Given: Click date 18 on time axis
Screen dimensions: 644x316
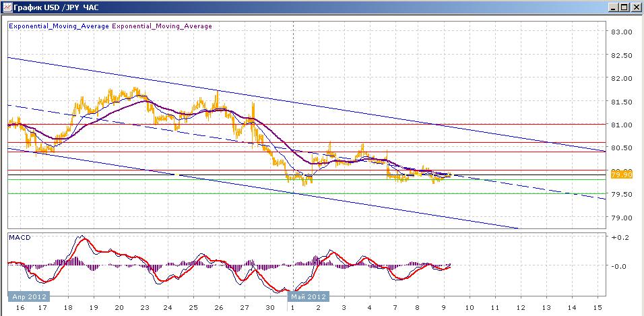Looking at the screenshot, I should pyautogui.click(x=68, y=307).
